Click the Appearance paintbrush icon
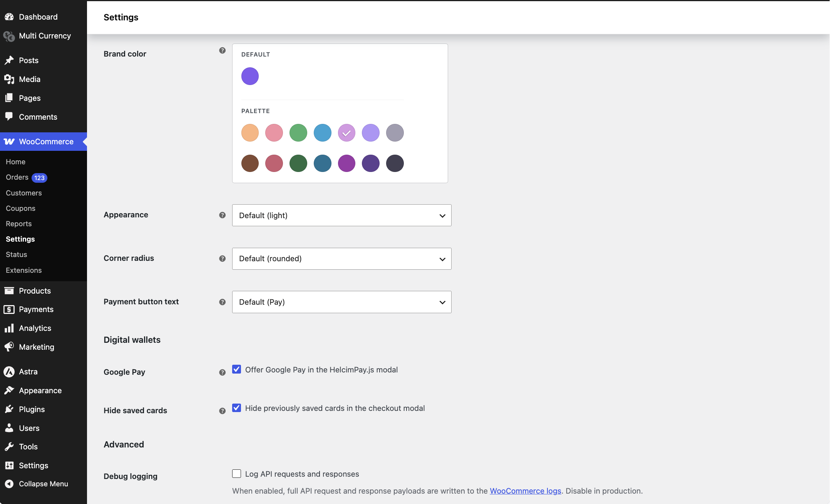The width and height of the screenshot is (830, 504). pos(9,391)
